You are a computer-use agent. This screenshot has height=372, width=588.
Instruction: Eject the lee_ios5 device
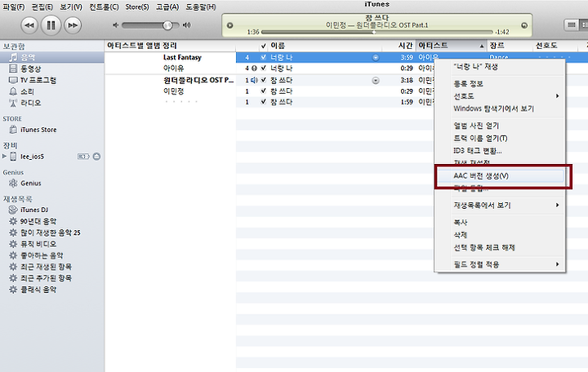tap(96, 156)
